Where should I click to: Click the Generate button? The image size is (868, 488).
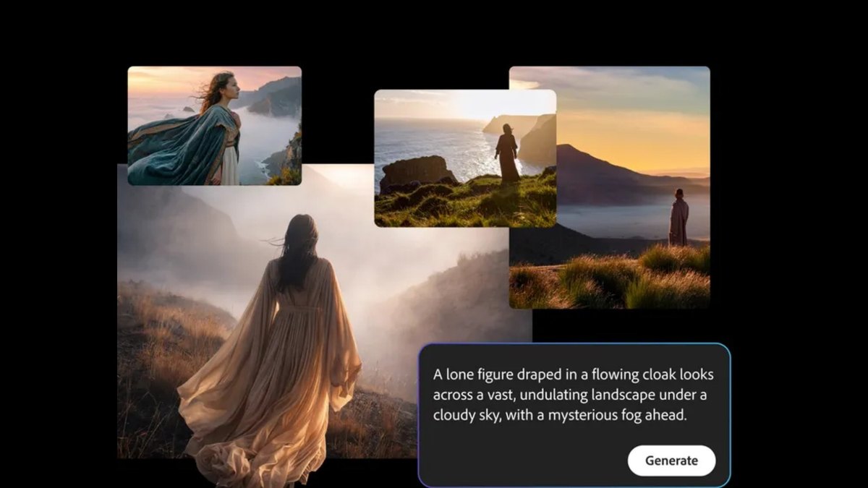[x=671, y=461]
